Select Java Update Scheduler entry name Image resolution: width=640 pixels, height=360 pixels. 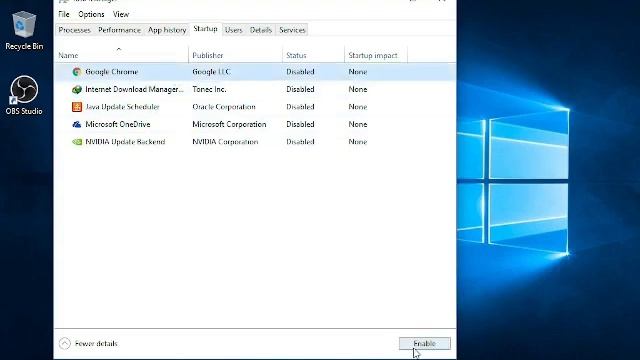tap(122, 107)
